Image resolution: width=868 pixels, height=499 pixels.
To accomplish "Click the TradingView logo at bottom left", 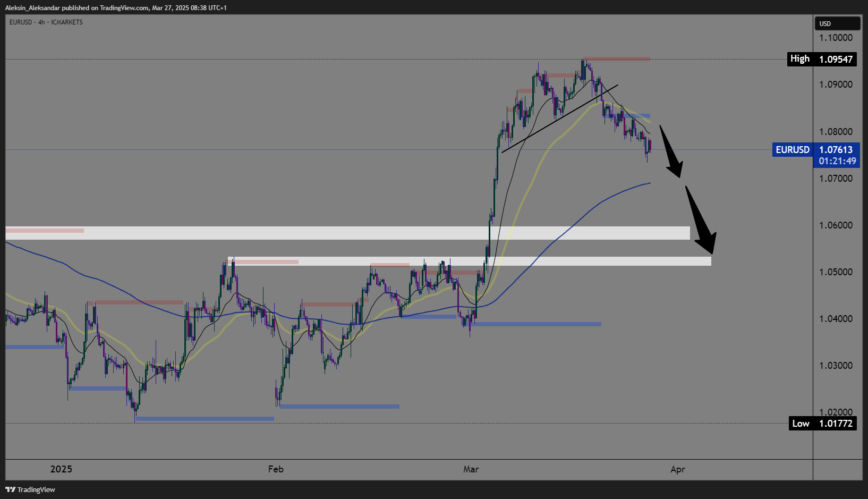I will [x=30, y=489].
